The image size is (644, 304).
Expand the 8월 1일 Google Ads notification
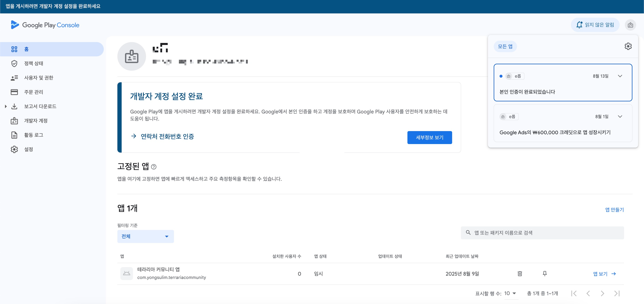point(620,117)
